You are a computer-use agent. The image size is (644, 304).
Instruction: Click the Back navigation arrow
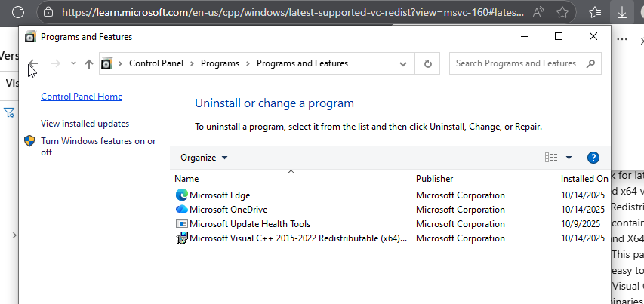pyautogui.click(x=32, y=64)
